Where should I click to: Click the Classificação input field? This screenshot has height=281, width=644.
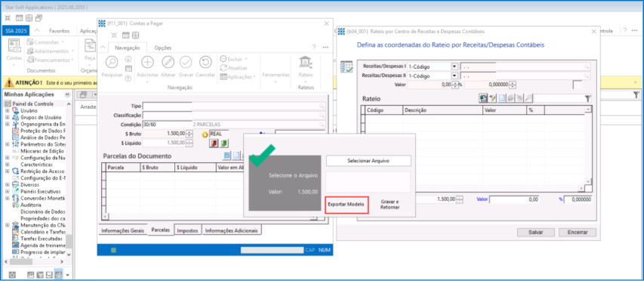tap(167, 116)
